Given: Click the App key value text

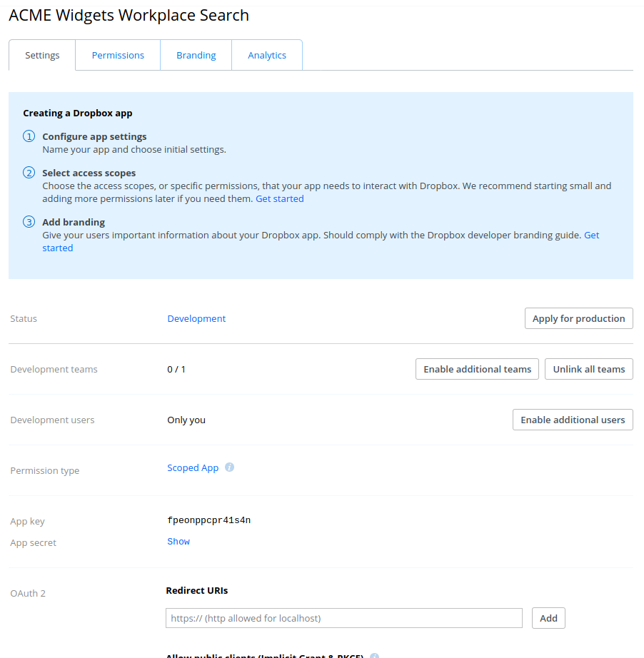Looking at the screenshot, I should [x=209, y=520].
